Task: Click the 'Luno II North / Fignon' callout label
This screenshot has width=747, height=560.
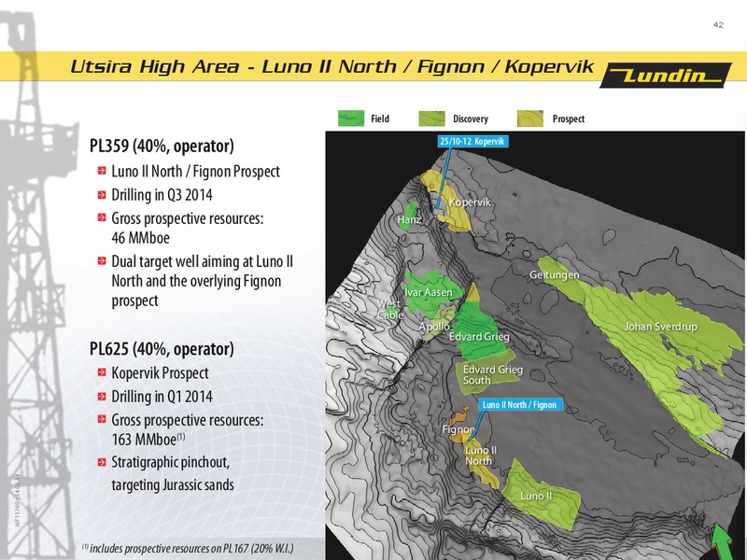Action: (x=520, y=405)
